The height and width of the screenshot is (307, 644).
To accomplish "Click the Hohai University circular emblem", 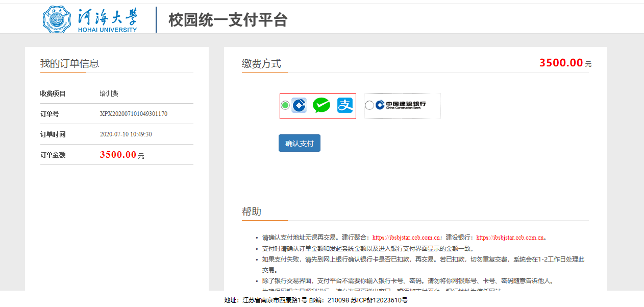I will (x=57, y=19).
